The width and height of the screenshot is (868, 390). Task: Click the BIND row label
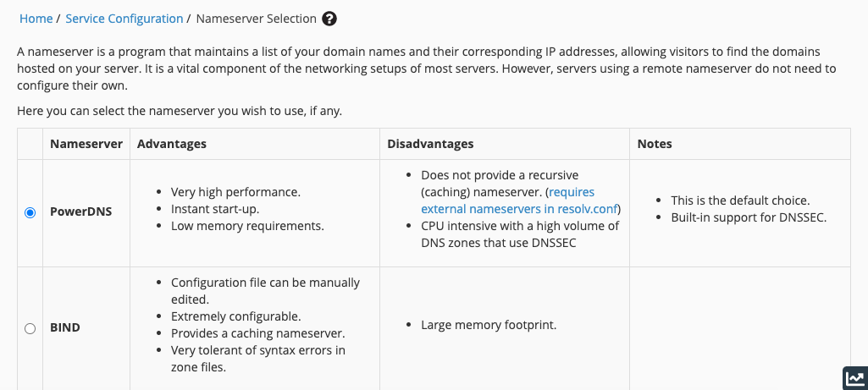pyautogui.click(x=64, y=327)
